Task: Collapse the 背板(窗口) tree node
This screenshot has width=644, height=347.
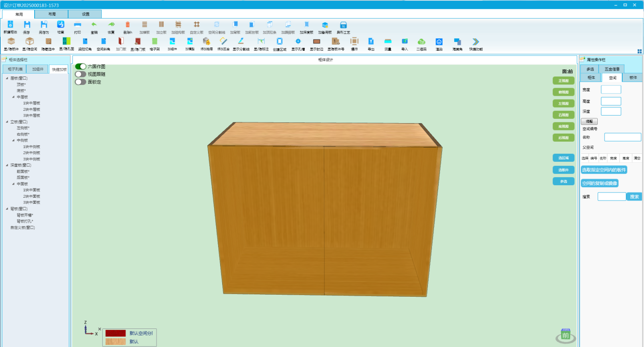Action: click(7, 209)
